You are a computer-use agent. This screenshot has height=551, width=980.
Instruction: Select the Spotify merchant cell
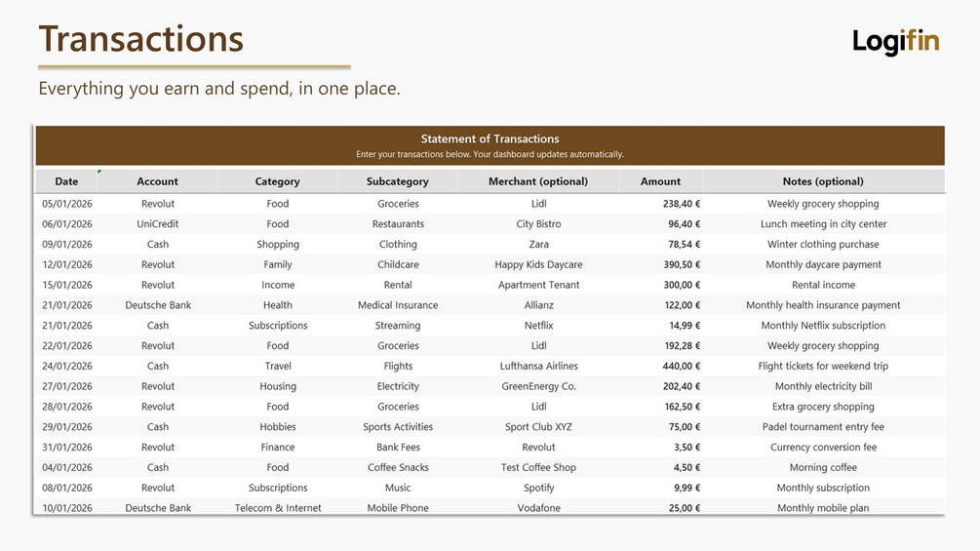(x=538, y=488)
